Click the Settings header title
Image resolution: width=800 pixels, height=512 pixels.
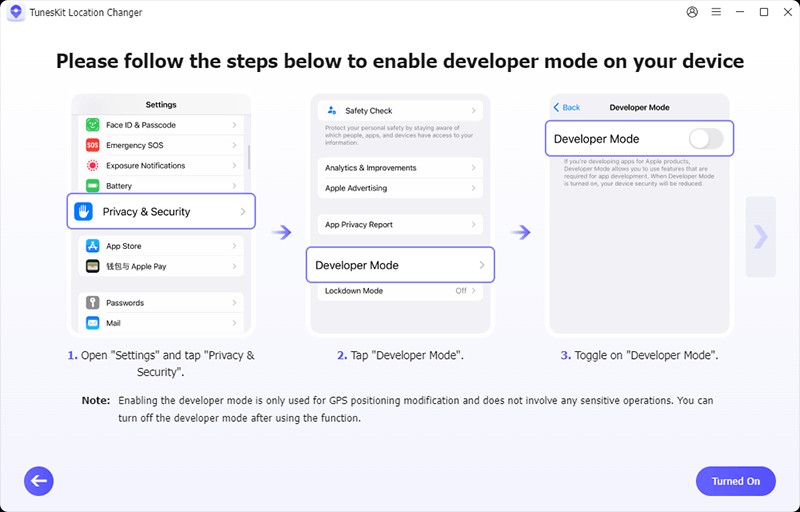tap(161, 105)
